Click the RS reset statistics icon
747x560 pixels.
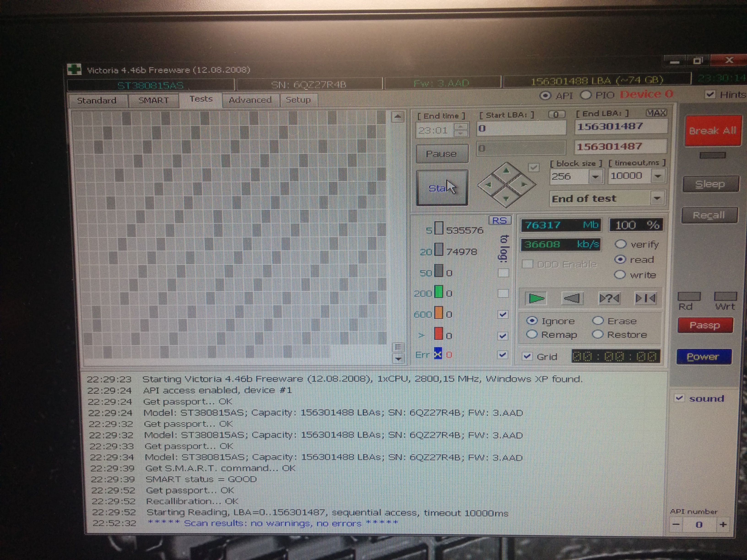pos(499,221)
